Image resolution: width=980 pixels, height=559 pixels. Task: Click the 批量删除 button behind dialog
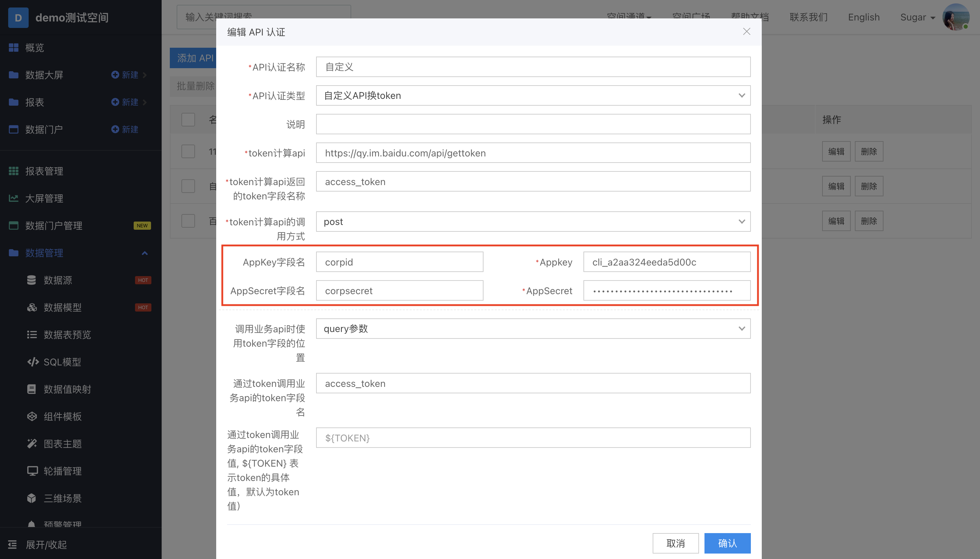[193, 86]
